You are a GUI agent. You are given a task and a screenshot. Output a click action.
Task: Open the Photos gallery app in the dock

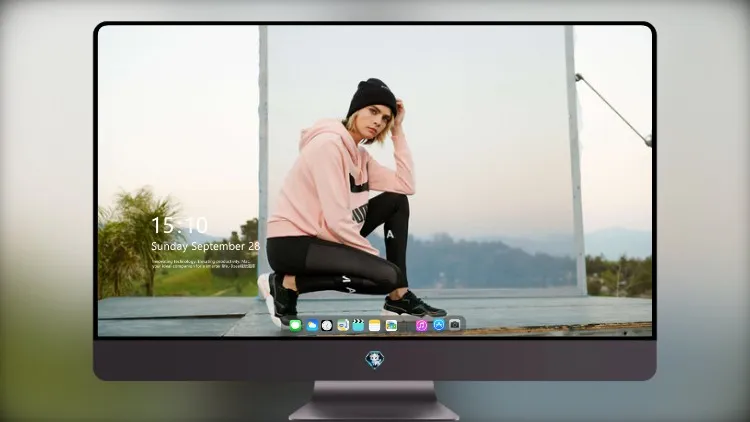pyautogui.click(x=391, y=326)
